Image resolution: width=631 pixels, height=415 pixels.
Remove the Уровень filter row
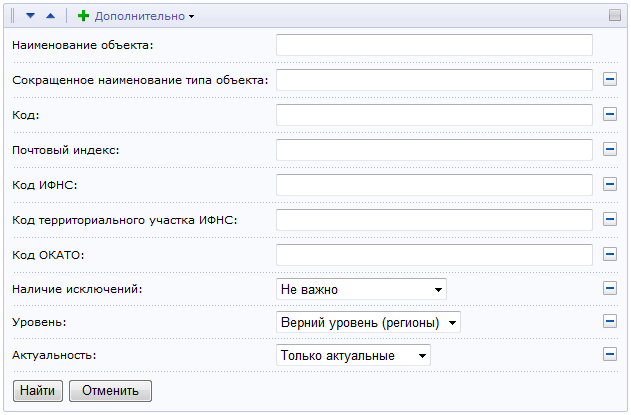[610, 321]
